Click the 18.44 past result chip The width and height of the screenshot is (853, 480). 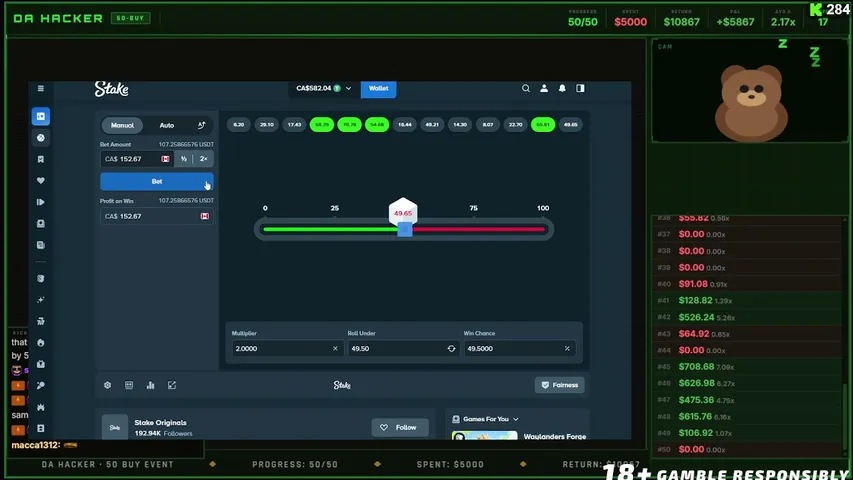coord(405,125)
